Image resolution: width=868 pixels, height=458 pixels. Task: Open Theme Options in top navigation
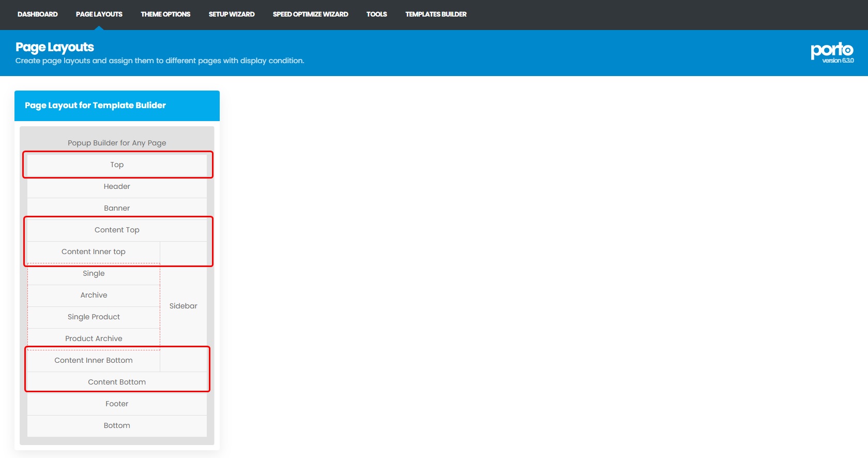165,14
